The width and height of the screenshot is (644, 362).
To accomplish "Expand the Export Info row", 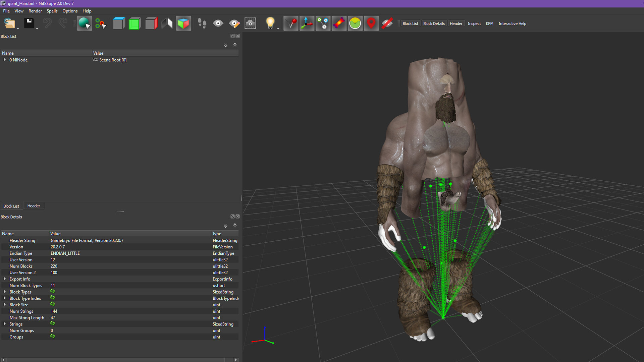I will coord(5,279).
